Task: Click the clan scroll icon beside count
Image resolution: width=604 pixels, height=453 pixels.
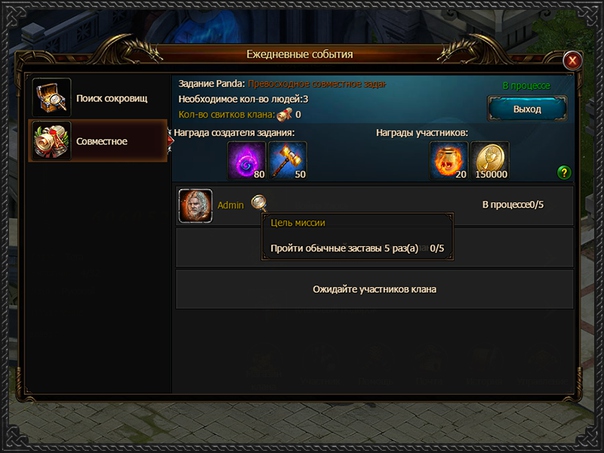Action: [x=285, y=114]
